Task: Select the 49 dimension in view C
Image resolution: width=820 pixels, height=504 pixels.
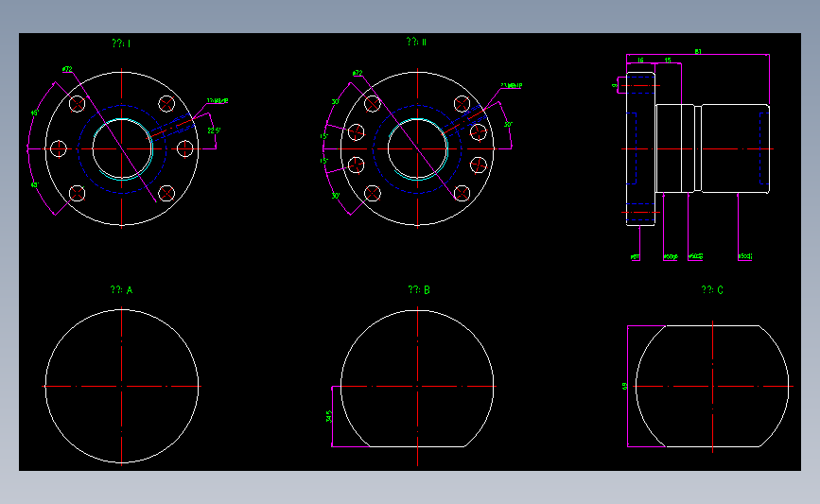Action: point(624,387)
